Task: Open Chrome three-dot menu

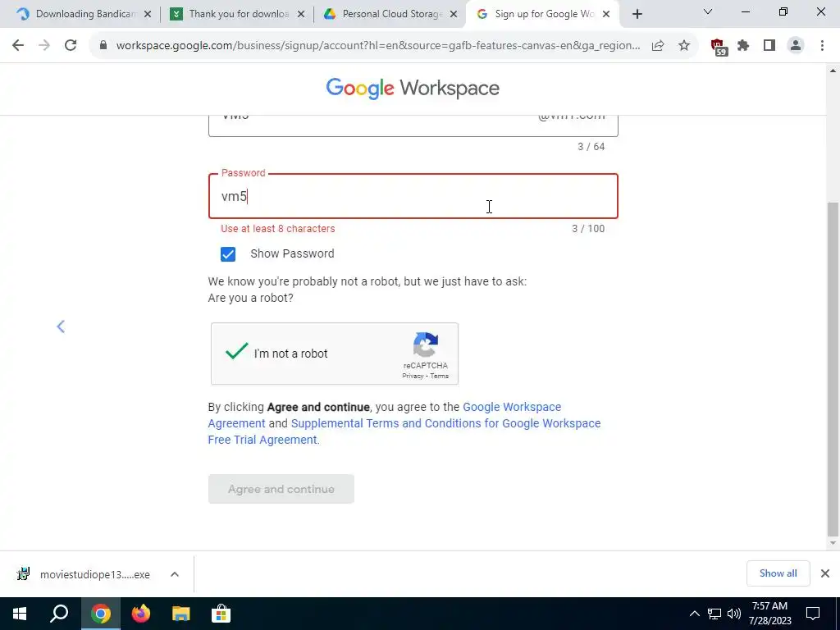Action: tap(822, 46)
